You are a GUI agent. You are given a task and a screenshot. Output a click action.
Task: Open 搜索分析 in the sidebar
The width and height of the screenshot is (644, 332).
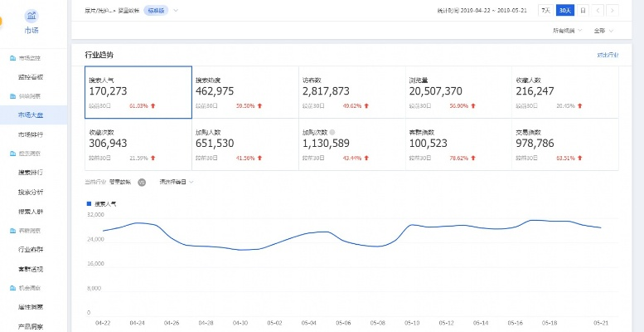tap(31, 192)
